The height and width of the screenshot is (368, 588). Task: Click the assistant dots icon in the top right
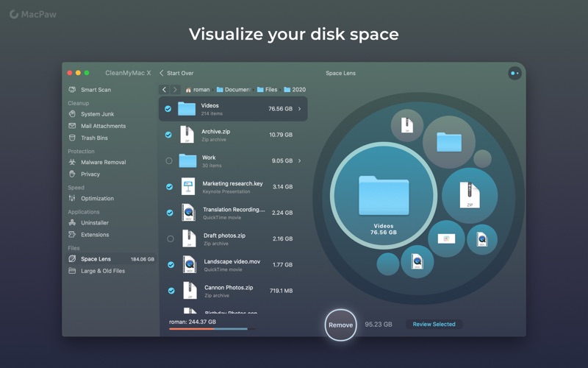tap(514, 73)
